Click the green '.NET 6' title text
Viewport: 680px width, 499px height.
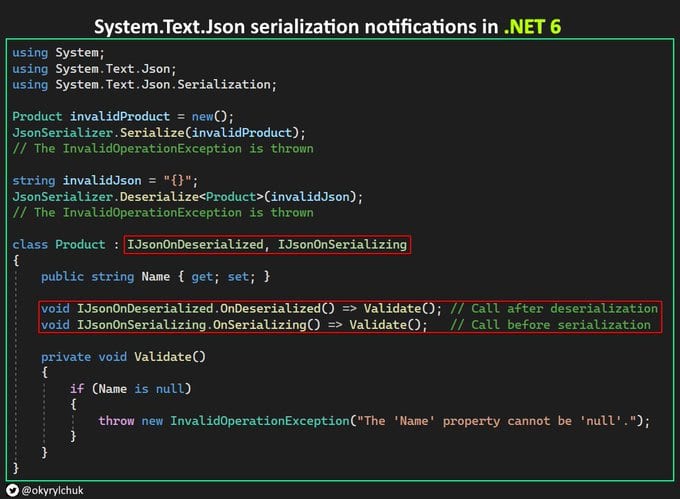tap(532, 26)
